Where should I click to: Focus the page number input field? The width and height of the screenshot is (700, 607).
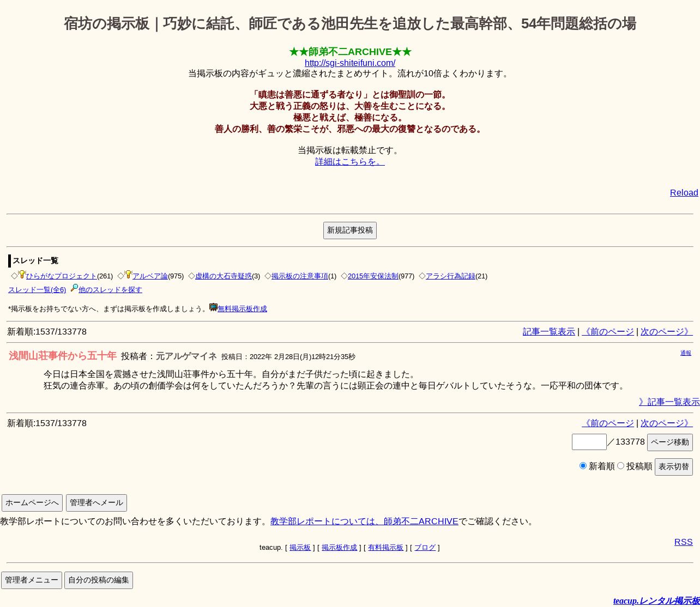589,442
